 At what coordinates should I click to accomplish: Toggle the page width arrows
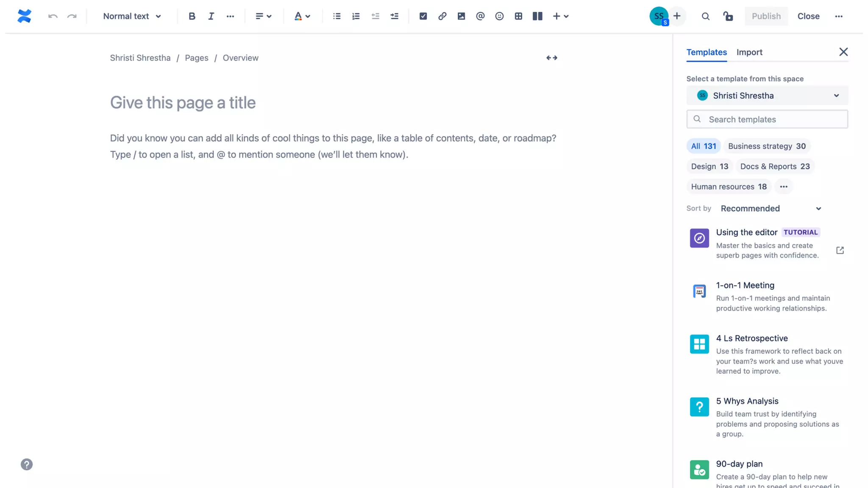coord(551,58)
